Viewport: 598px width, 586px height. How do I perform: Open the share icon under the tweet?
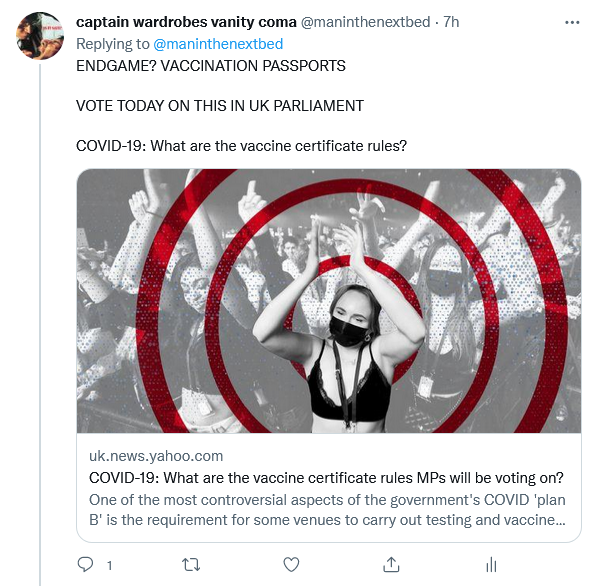tap(391, 565)
